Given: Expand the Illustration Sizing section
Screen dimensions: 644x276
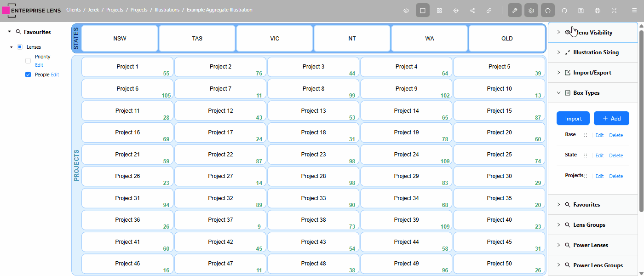Looking at the screenshot, I should (558, 52).
